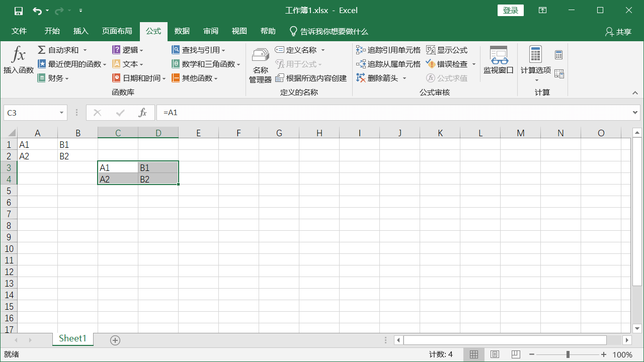Switch to page break preview view
Screen dimensions: 644x362
515,354
